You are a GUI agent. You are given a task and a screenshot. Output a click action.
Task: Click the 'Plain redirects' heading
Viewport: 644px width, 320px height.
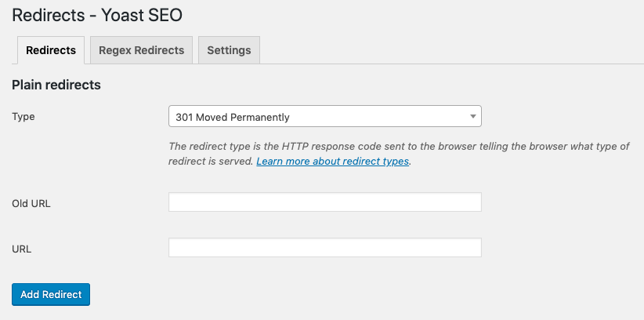coord(56,85)
